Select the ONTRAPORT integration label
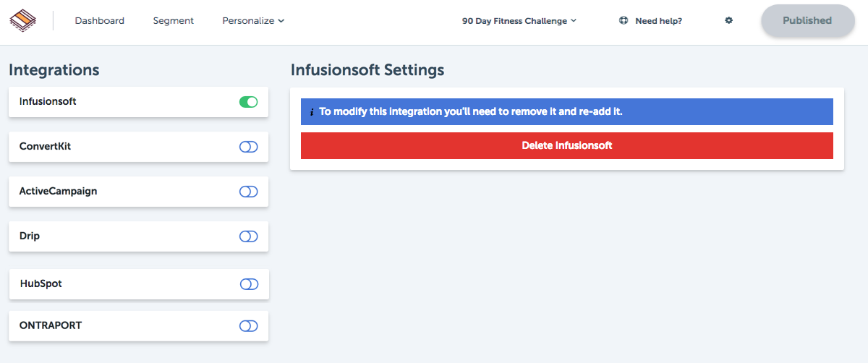This screenshot has width=868, height=363. pos(51,325)
